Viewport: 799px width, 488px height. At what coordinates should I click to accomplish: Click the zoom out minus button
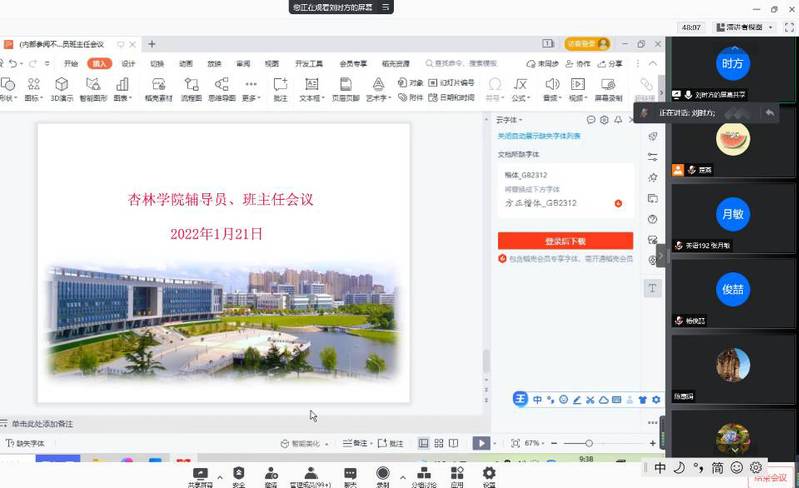point(554,443)
